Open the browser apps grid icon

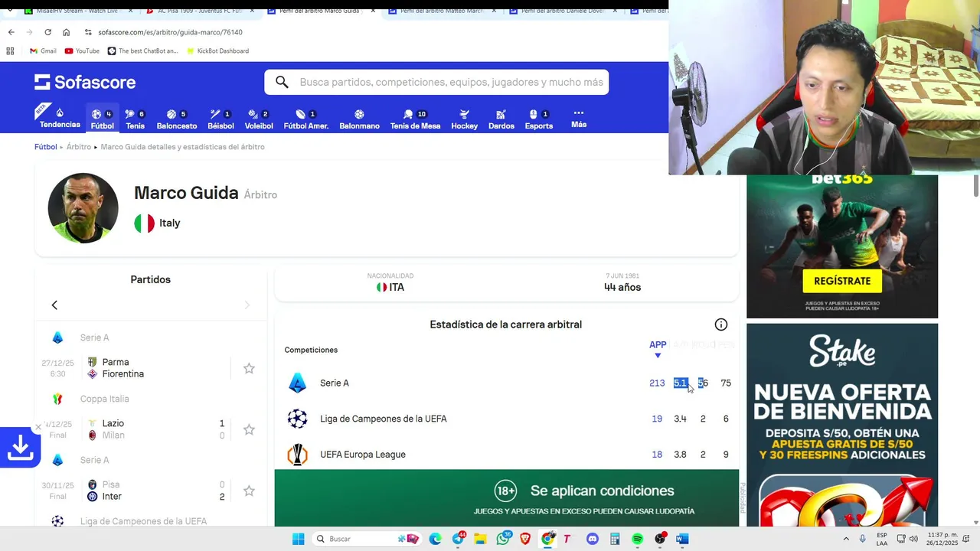tap(10, 51)
